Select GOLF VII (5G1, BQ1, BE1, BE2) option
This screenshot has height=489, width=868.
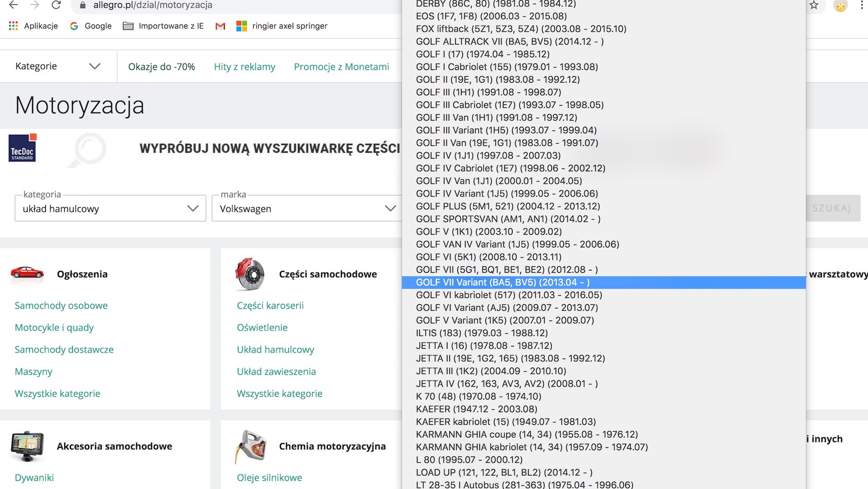[x=604, y=269]
